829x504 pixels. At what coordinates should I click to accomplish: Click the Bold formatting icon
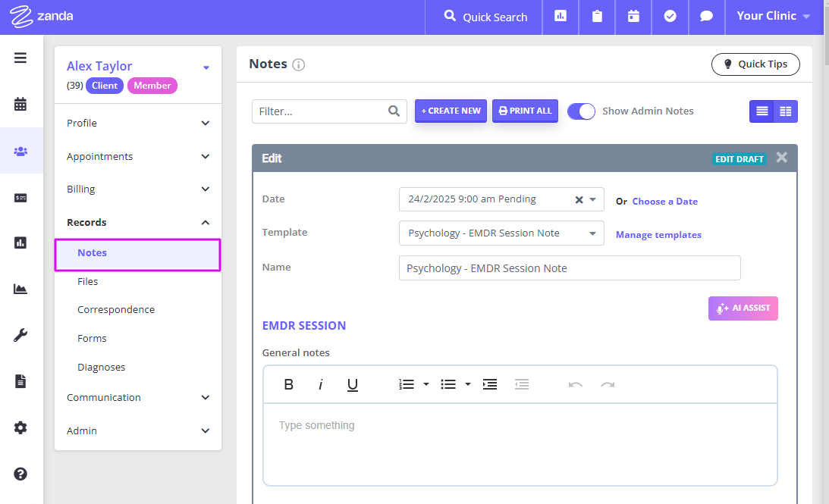289,384
